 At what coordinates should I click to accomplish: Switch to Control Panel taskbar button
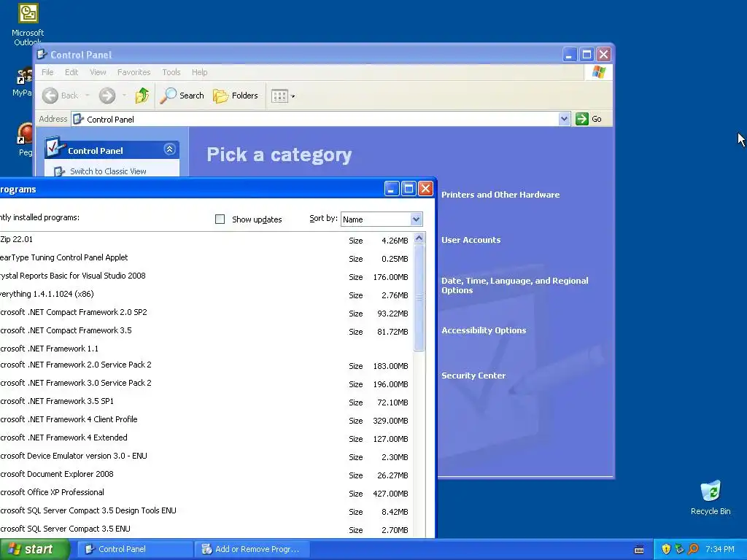tap(135, 549)
